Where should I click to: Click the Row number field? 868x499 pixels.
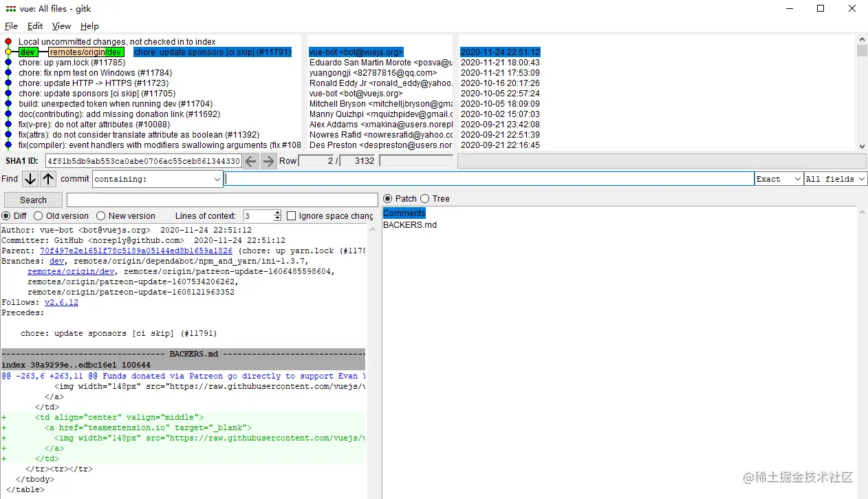pyautogui.click(x=316, y=161)
